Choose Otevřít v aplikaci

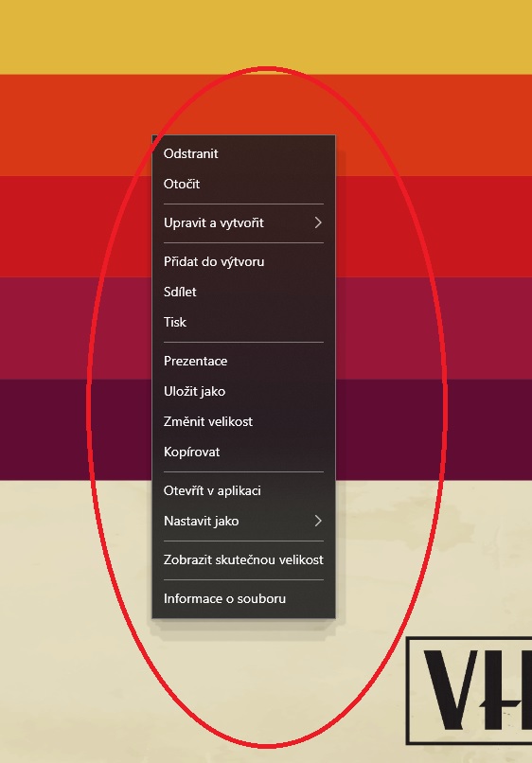coord(243,490)
